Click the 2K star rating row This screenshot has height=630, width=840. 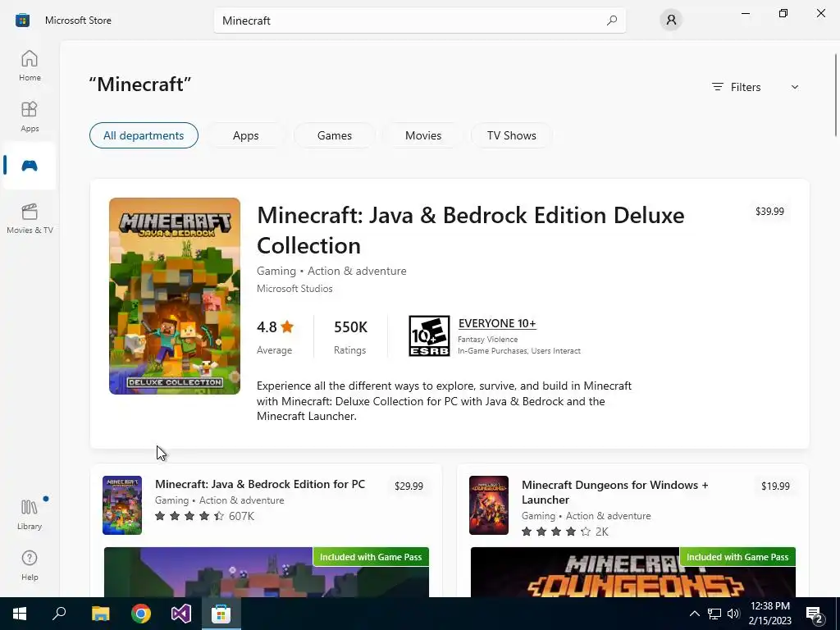(x=565, y=532)
